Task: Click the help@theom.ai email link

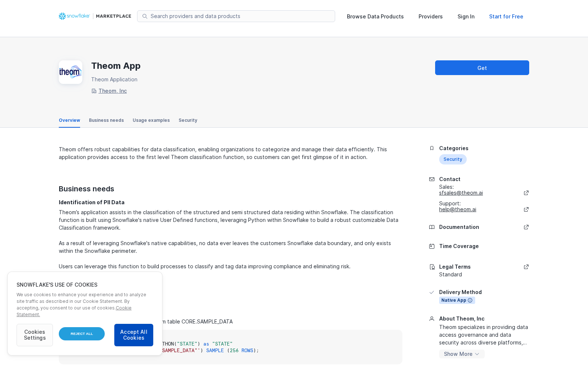Action: 458,209
